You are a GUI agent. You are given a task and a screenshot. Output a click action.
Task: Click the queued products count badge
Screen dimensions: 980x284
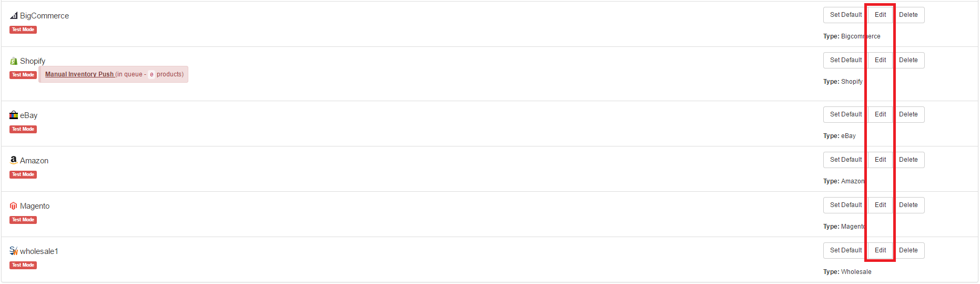tap(151, 75)
